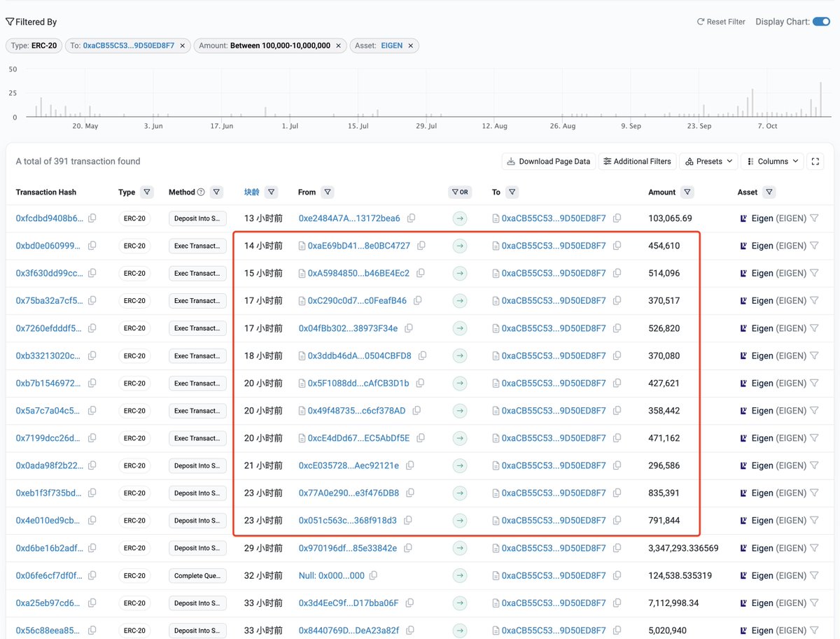Remove the Asset EIGEN filter chip
This screenshot has height=639, width=840.
(x=411, y=45)
